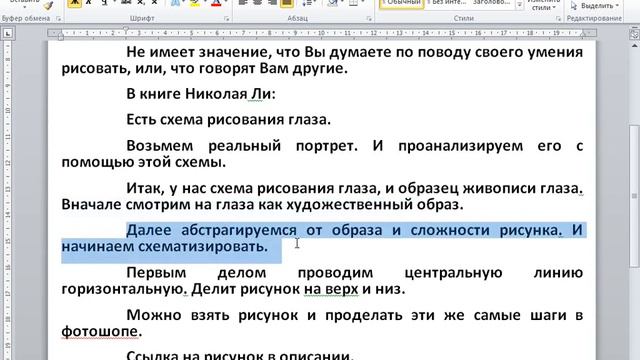Image resolution: width=640 pixels, height=360 pixels.
Task: Open Вставить paste options arrow
Action: coord(25,7)
